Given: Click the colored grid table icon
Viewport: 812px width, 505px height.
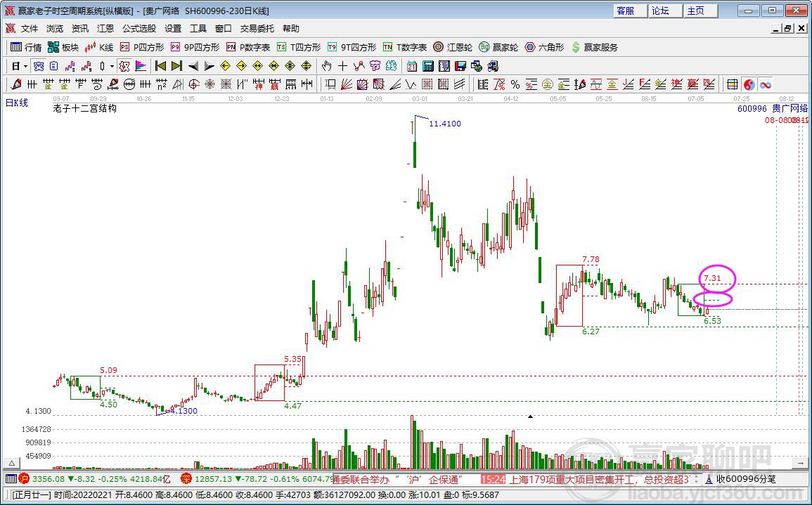Looking at the screenshot, I should coord(733,84).
